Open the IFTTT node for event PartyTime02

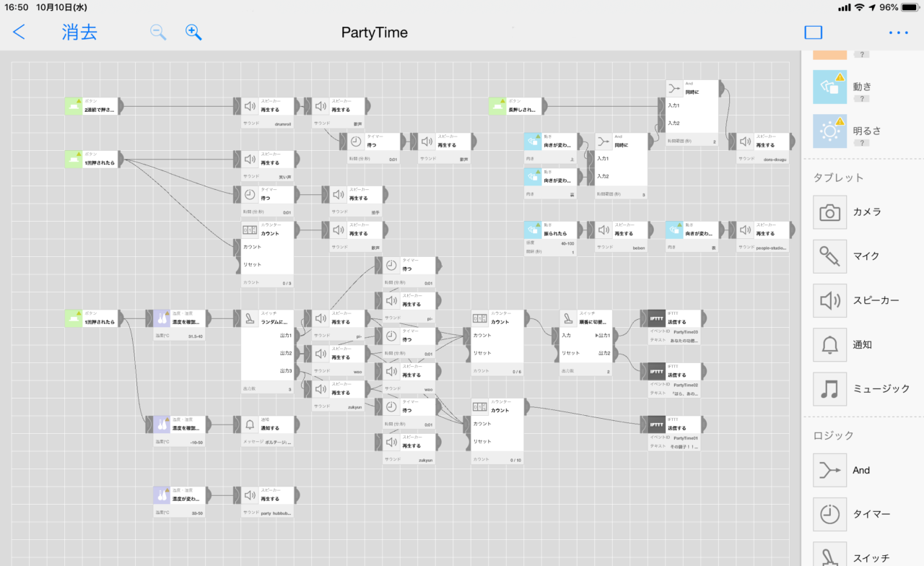[674, 378]
